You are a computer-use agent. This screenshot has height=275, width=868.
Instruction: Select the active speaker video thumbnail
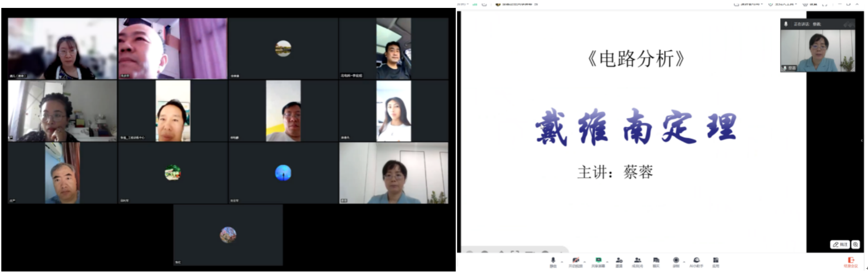coord(817,49)
